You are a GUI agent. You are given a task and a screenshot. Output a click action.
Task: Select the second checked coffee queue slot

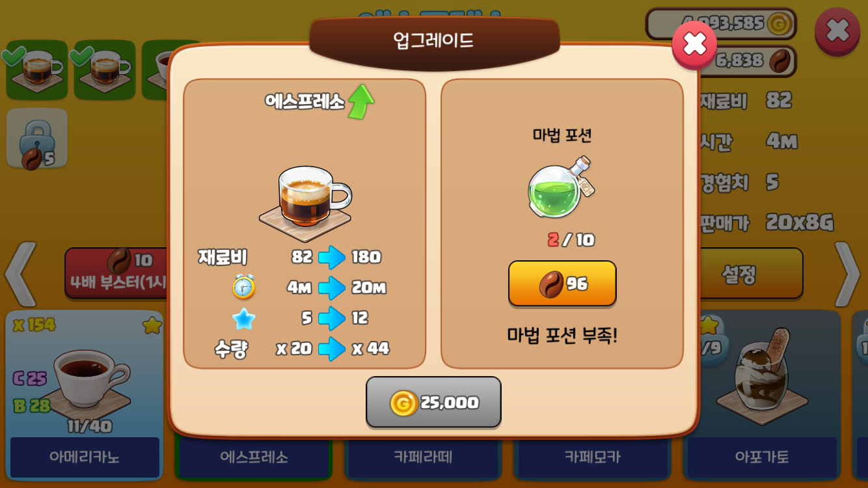pyautogui.click(x=105, y=70)
